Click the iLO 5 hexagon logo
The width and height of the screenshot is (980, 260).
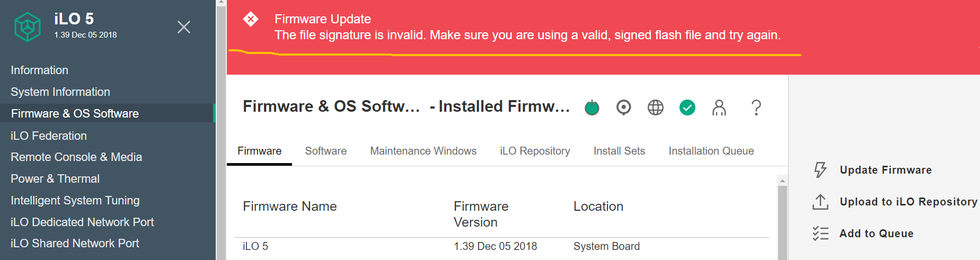pyautogui.click(x=28, y=27)
